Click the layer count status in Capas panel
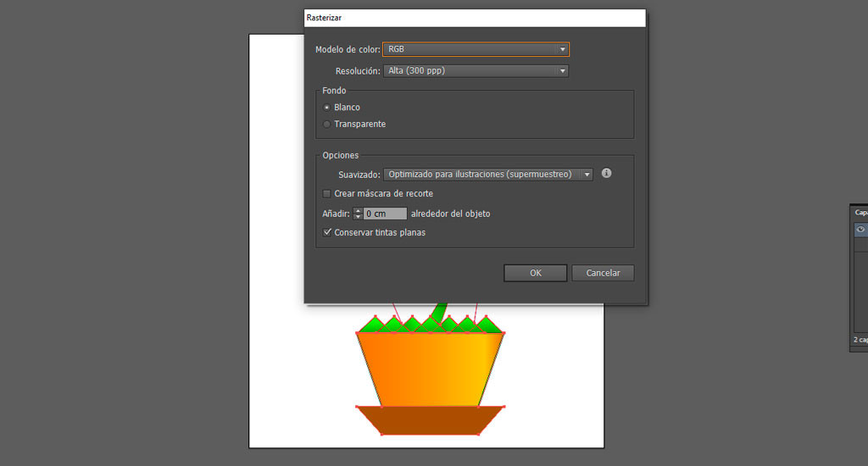868x466 pixels. coord(860,339)
